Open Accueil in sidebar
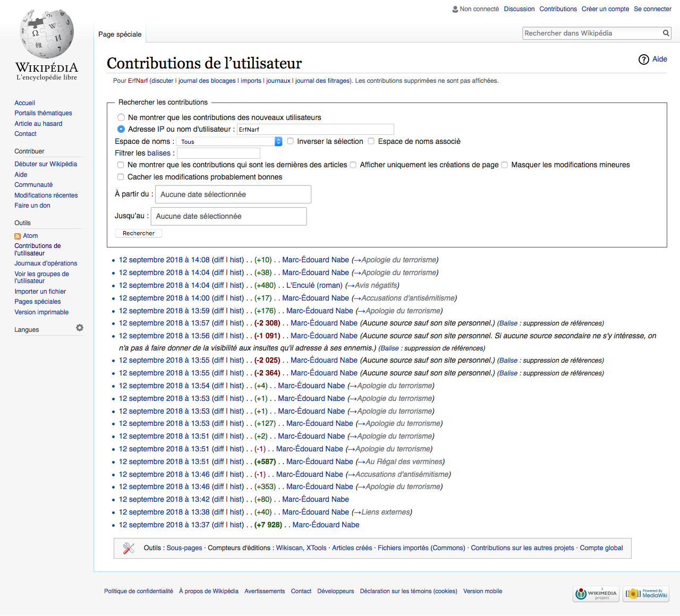Viewport: 680px width, 616px height. [x=25, y=103]
